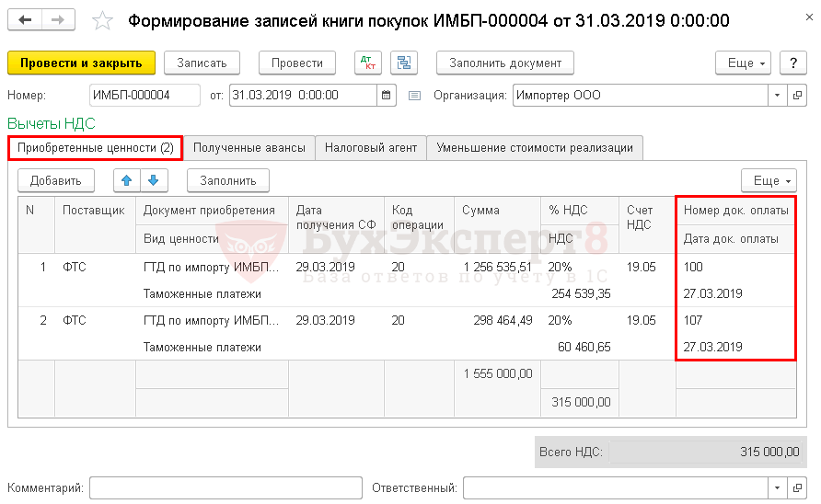Add document to favorites with star icon
Screen dimensions: 821x504
pos(103,21)
